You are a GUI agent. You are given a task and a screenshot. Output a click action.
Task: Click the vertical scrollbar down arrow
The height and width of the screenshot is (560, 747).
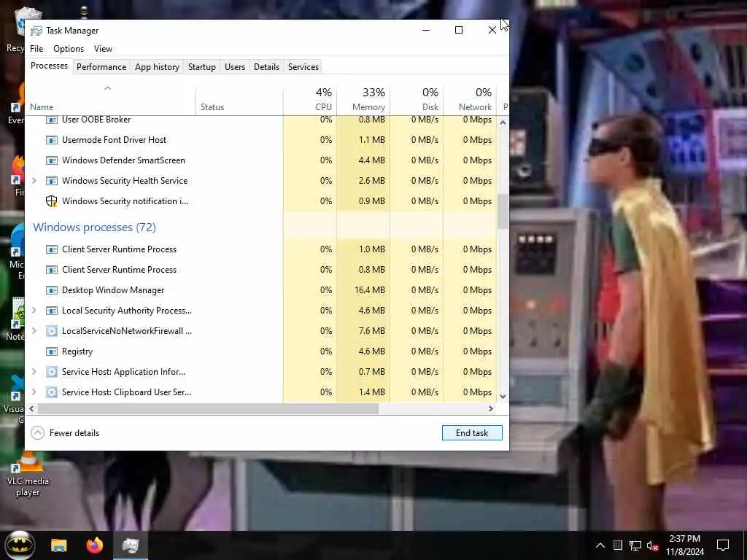click(x=503, y=396)
